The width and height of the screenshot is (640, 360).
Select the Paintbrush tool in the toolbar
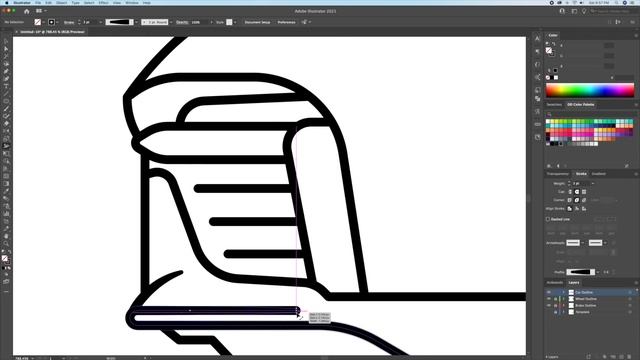6,109
